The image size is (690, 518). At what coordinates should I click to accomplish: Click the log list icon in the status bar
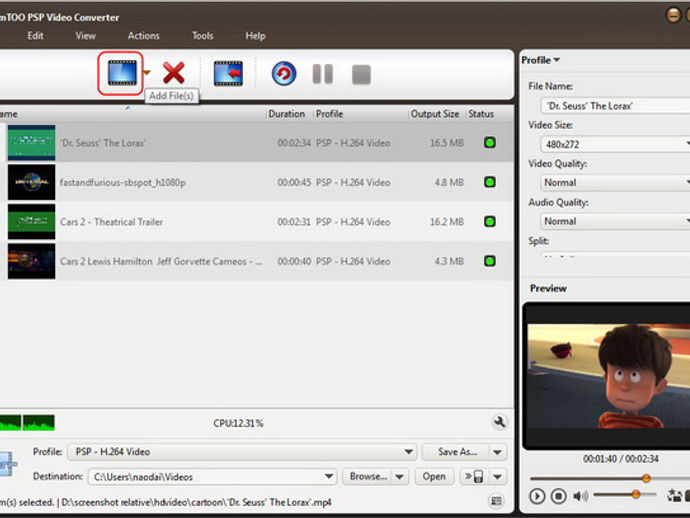click(x=496, y=501)
